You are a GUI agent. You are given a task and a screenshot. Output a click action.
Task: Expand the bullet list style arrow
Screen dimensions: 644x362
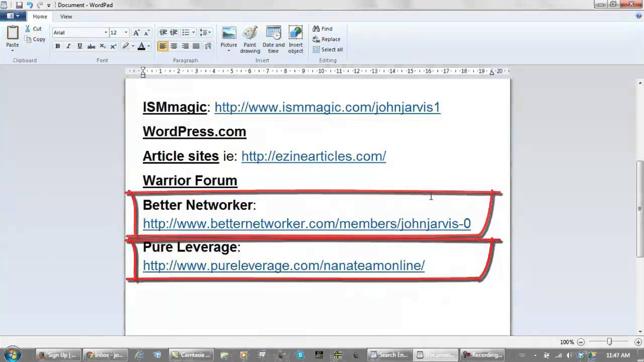point(194,33)
